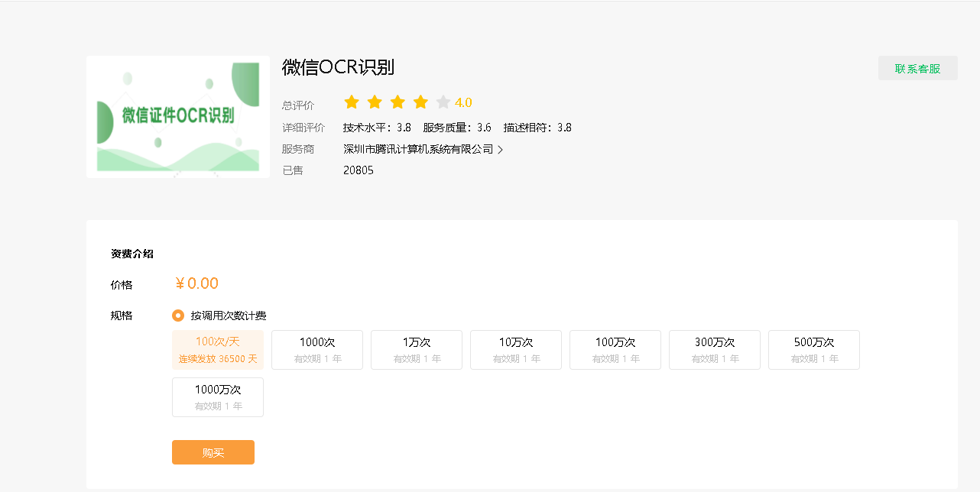The height and width of the screenshot is (492, 980).
Task: Click the 已售 label
Action: pyautogui.click(x=293, y=170)
